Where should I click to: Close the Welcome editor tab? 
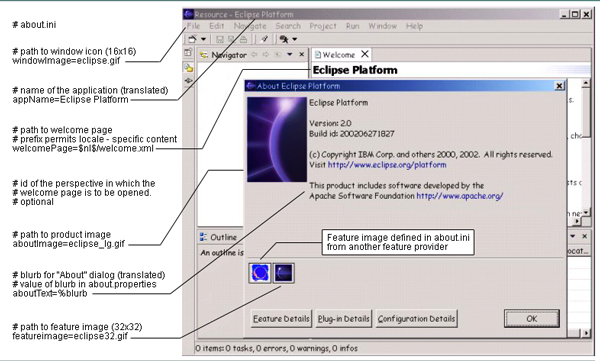(365, 54)
